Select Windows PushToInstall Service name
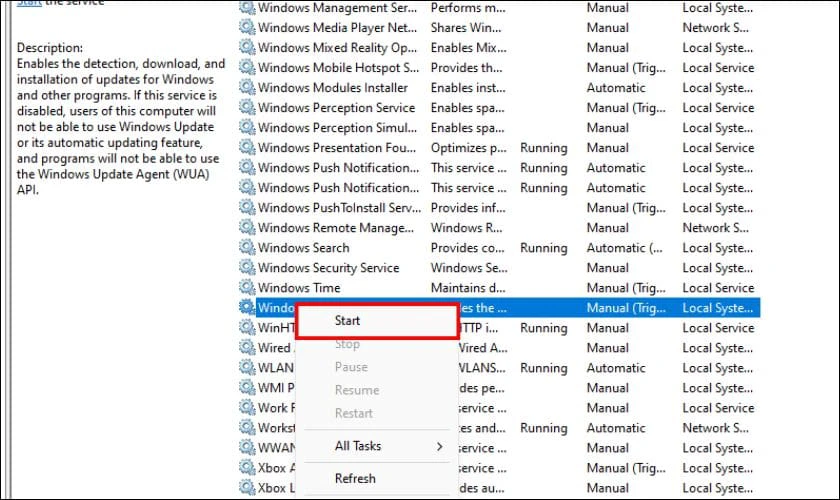Screen dimensions: 840x500 click(x=339, y=207)
